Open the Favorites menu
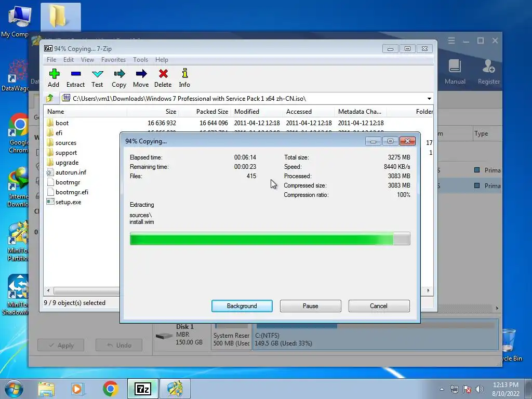 [x=113, y=60]
